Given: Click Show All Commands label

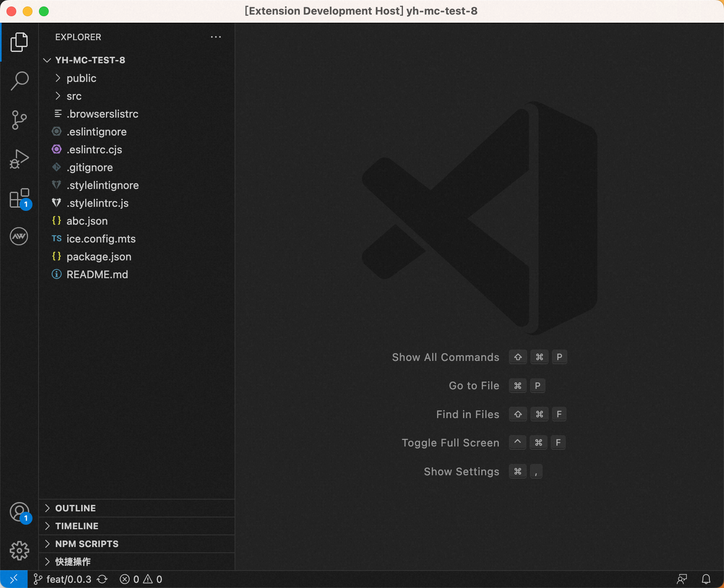Looking at the screenshot, I should point(446,357).
